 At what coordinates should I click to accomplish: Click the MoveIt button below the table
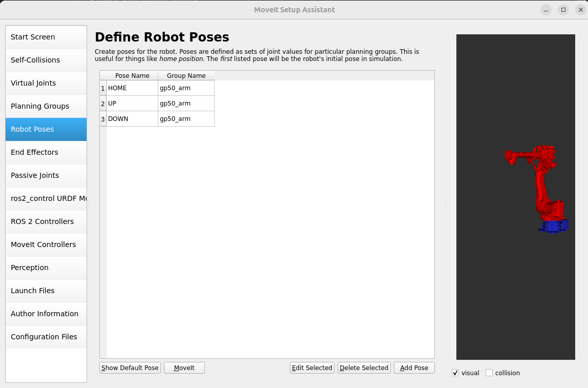coord(184,367)
